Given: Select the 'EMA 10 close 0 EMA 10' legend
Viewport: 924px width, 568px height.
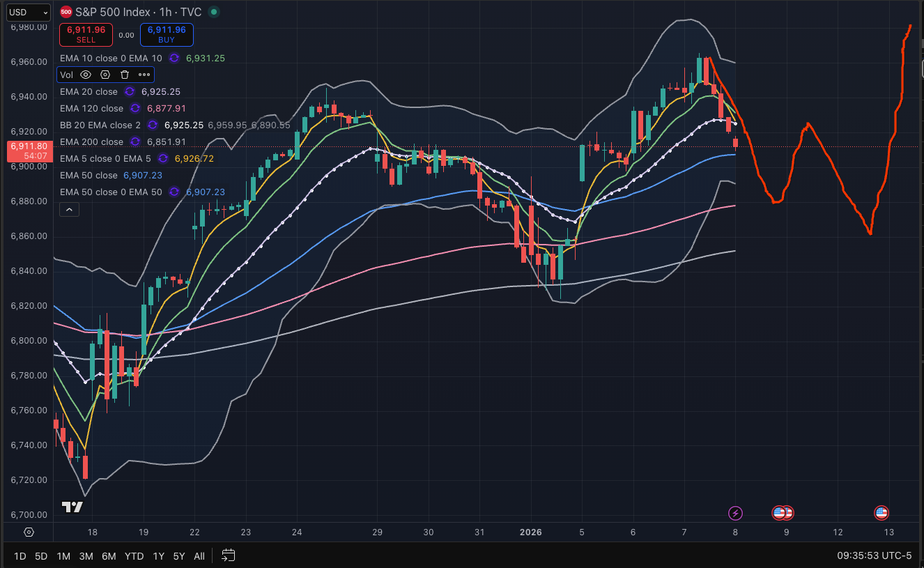Looking at the screenshot, I should click(111, 59).
